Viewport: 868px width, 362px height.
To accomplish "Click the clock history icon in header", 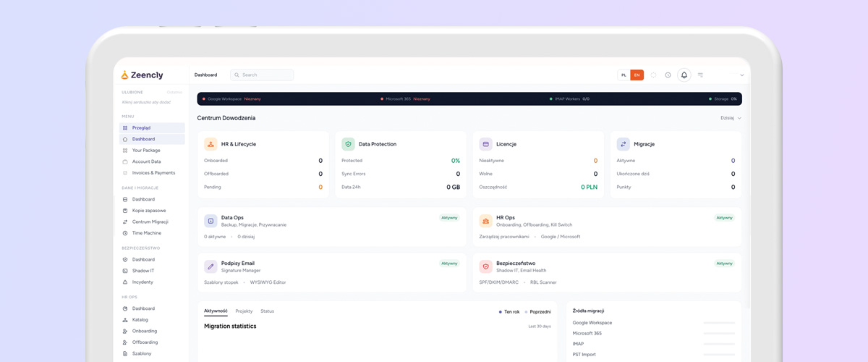I will (668, 75).
